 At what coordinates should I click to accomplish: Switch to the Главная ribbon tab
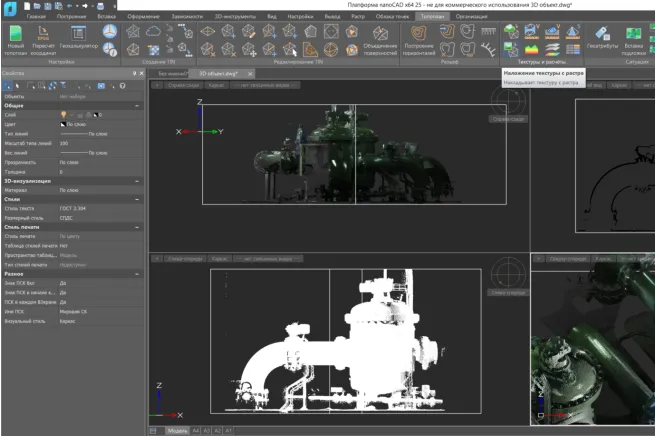tap(36, 17)
